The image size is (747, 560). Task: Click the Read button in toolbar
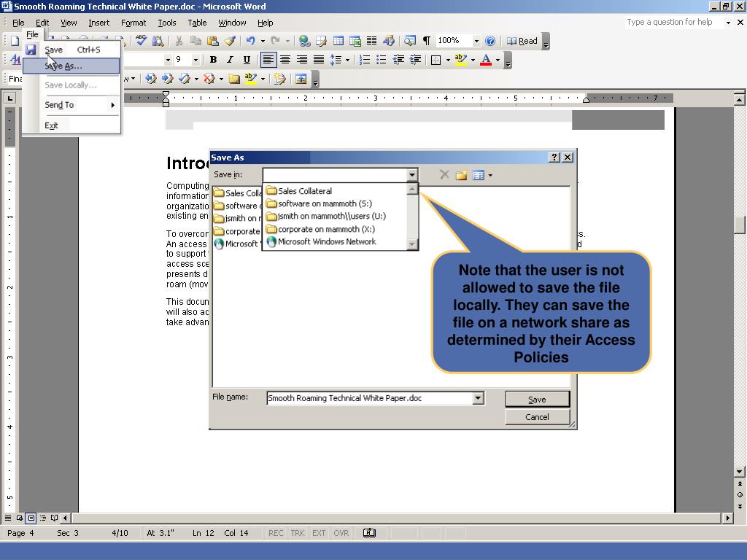522,41
